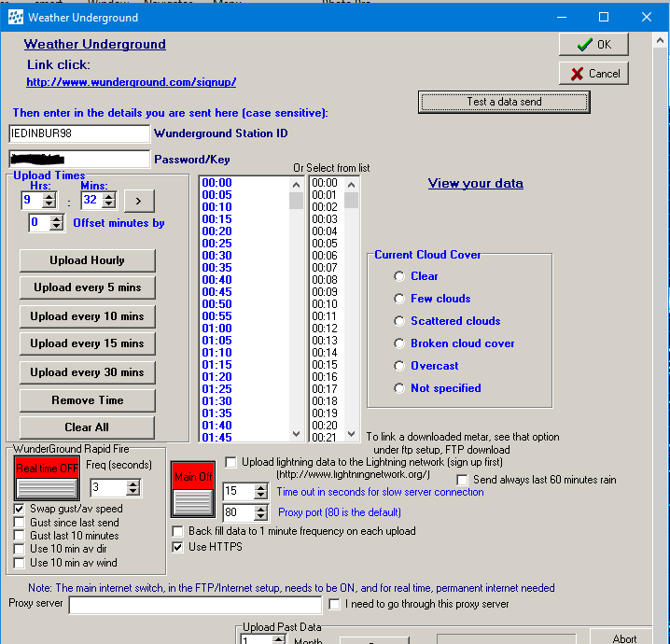670x644 pixels.
Task: Click the Weather Underground title bar app icon
Action: [16, 17]
